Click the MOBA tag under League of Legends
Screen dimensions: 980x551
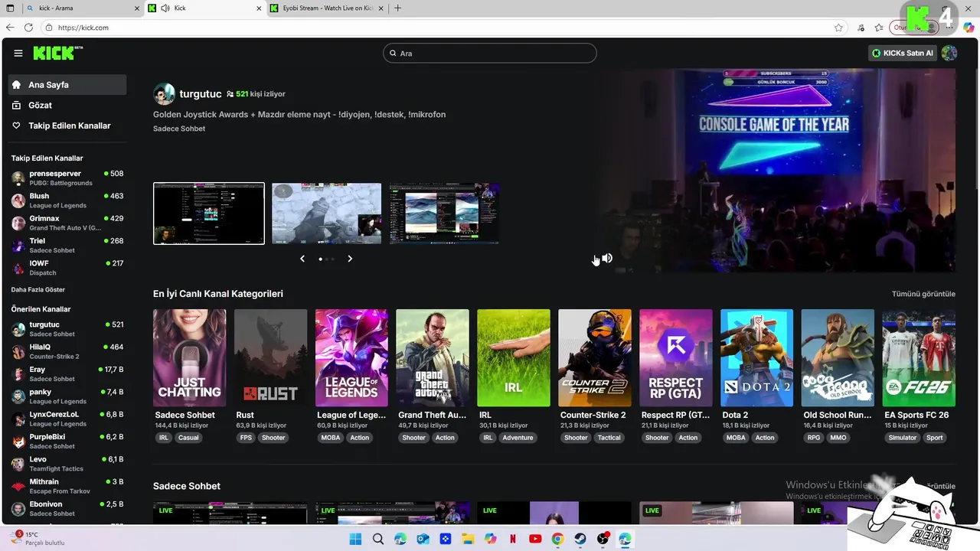[331, 438]
